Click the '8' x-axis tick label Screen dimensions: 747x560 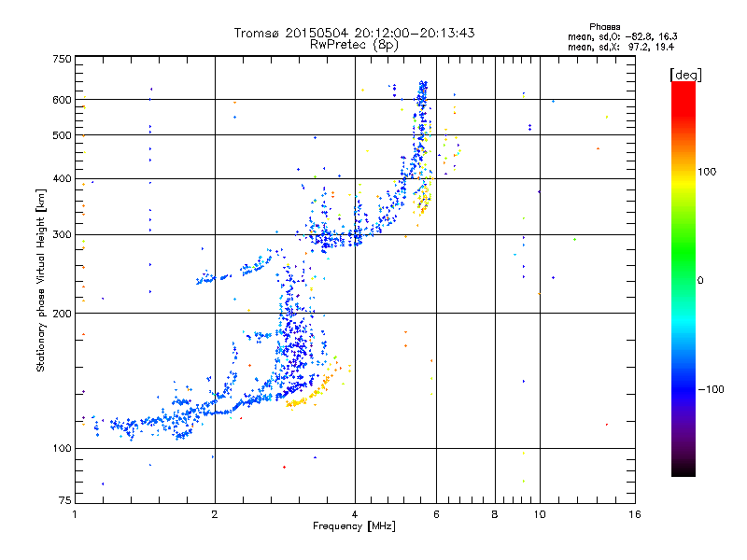(495, 514)
